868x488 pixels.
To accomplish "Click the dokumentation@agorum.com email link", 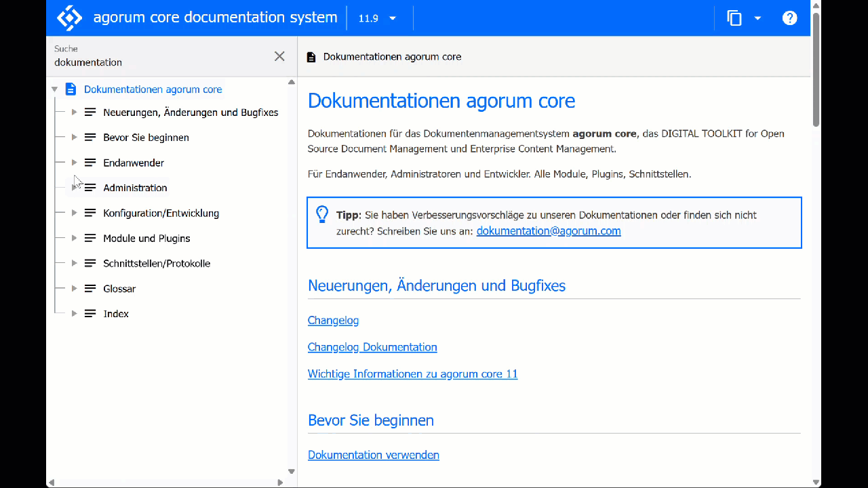I will point(549,231).
